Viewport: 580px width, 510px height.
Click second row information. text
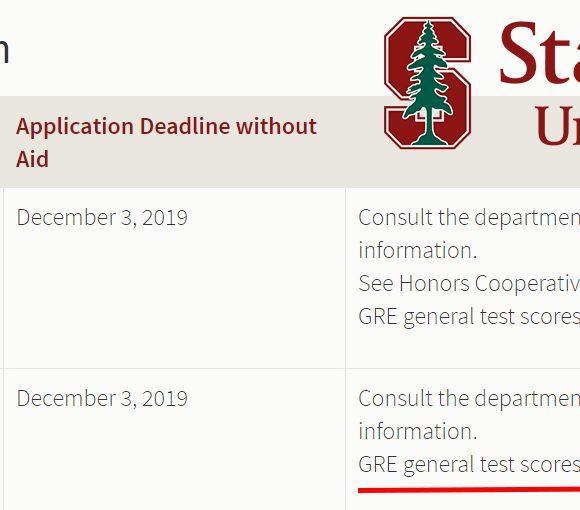[418, 431]
